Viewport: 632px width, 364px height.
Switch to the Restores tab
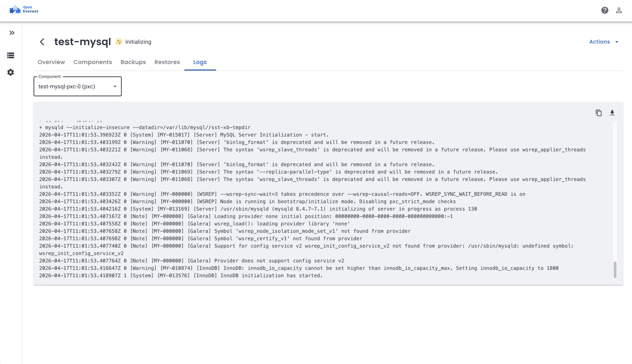[x=167, y=62]
